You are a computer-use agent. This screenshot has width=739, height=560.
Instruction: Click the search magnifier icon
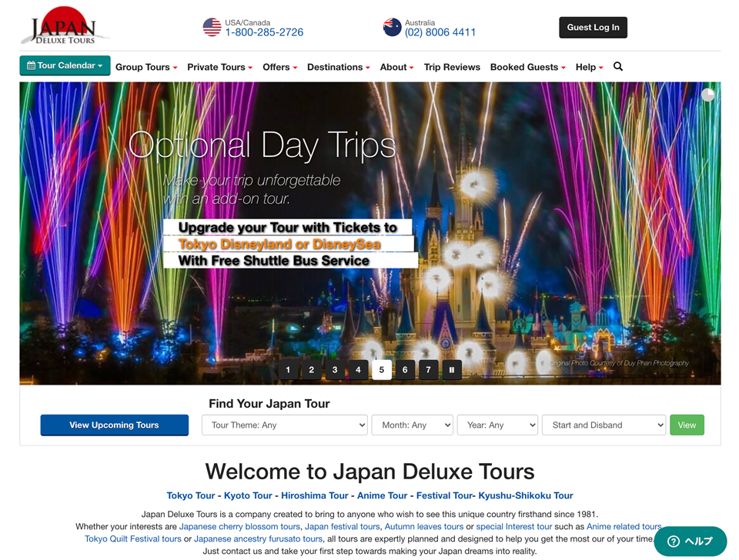618,67
